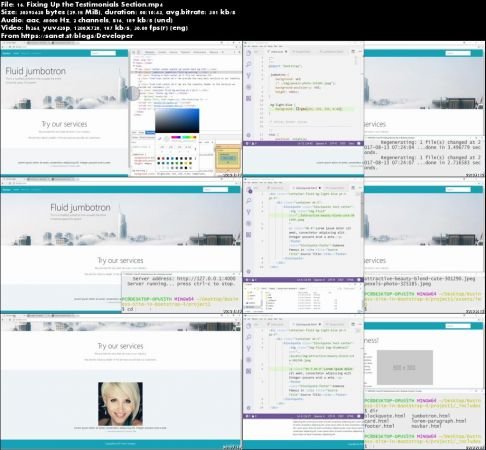
Task: Open Source Control in the CSS editor frame
Action: (248, 76)
